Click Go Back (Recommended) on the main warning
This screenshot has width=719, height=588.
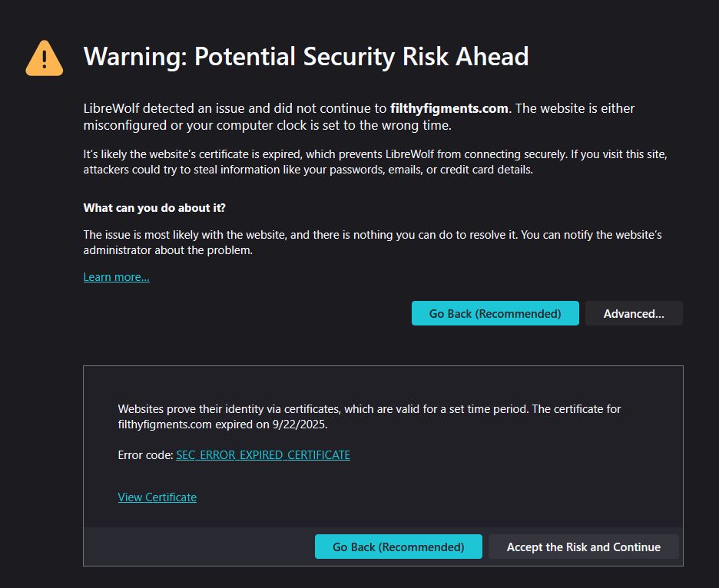(x=495, y=313)
